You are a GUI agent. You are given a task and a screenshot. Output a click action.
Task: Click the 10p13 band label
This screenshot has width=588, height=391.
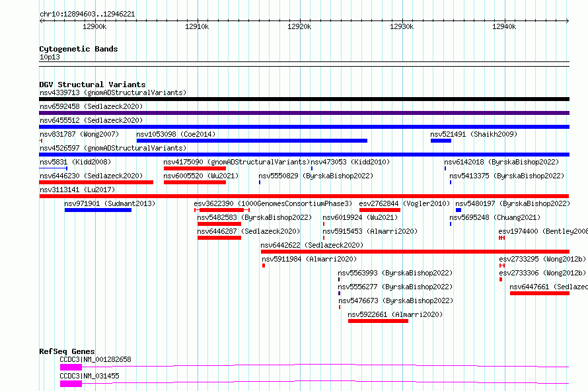[50, 57]
